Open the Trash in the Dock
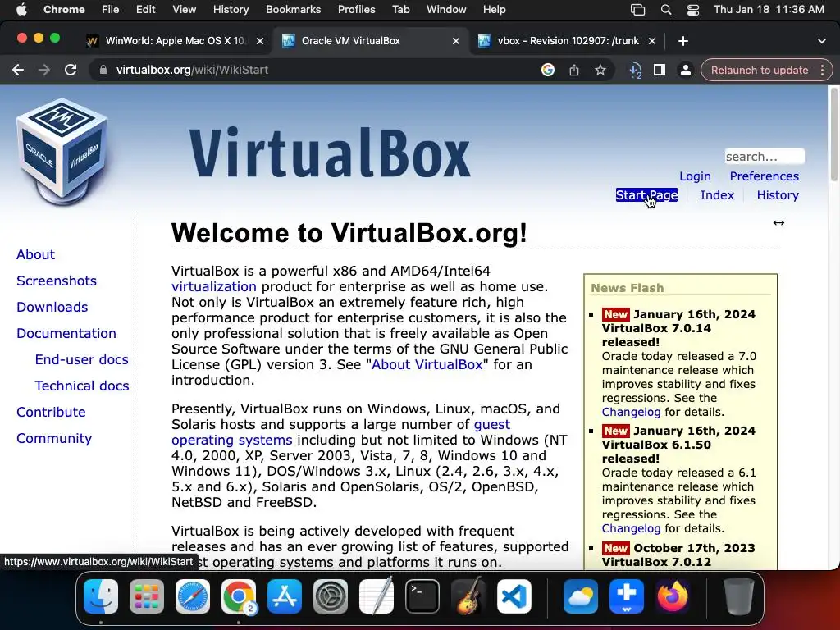 tap(739, 596)
